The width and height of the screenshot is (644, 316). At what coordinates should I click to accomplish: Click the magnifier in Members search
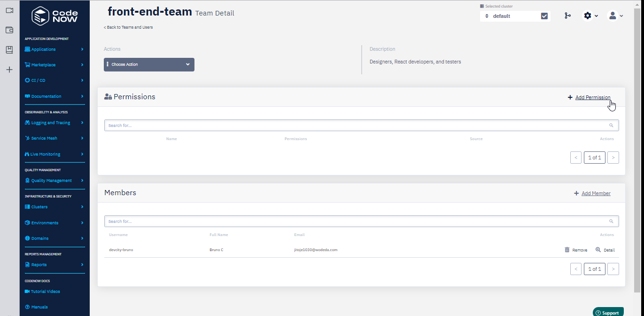[611, 221]
